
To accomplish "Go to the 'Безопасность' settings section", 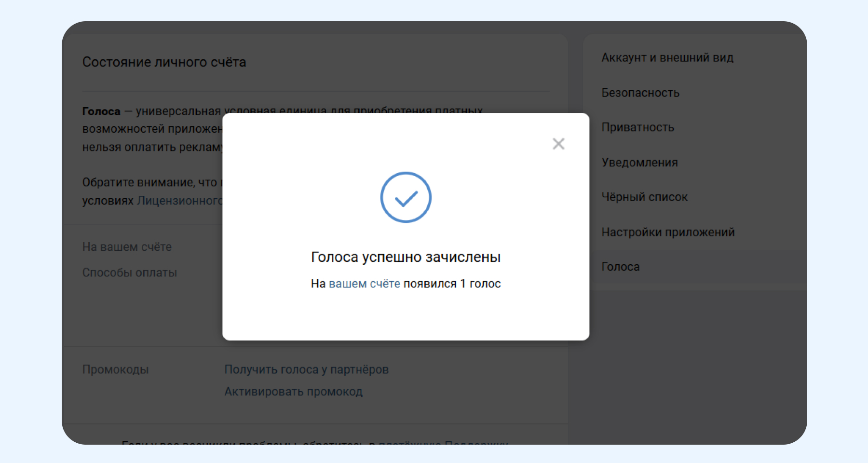I will (x=640, y=93).
